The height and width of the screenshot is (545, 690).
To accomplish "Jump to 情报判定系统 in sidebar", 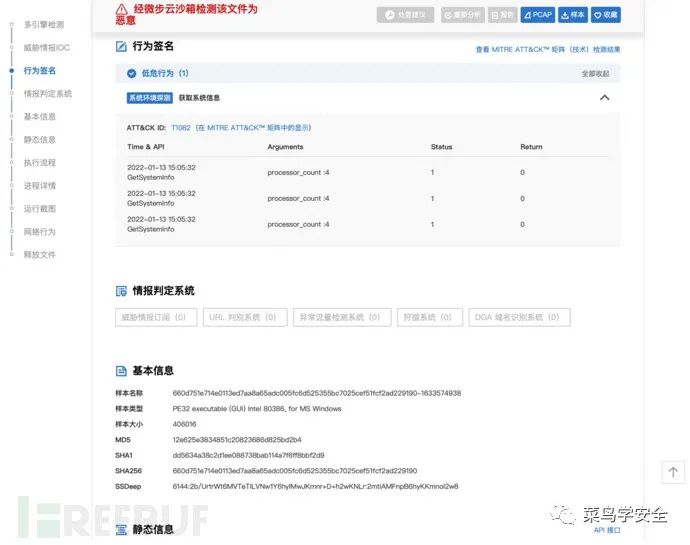I will click(48, 93).
